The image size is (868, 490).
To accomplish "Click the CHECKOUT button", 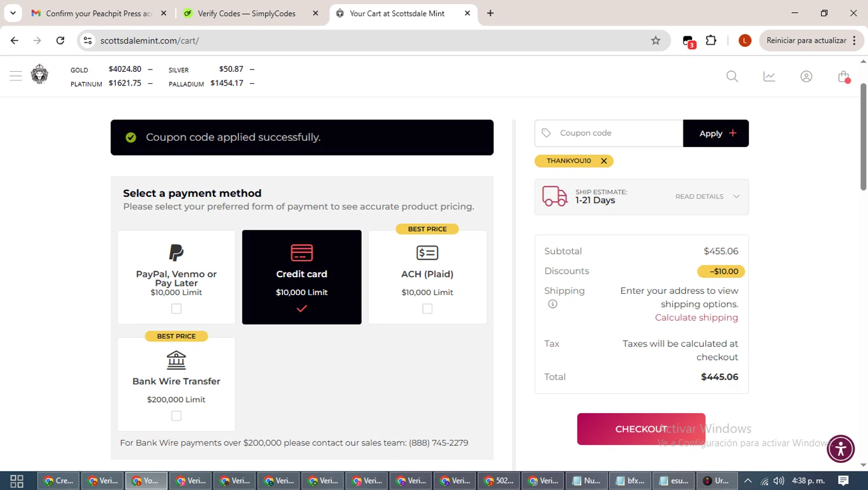I will coord(641,429).
